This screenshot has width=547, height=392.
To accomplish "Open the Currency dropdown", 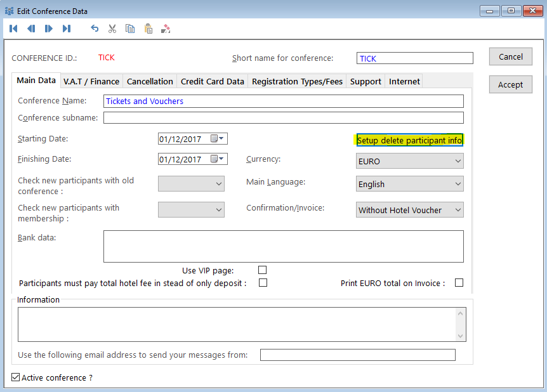I will pyautogui.click(x=409, y=161).
